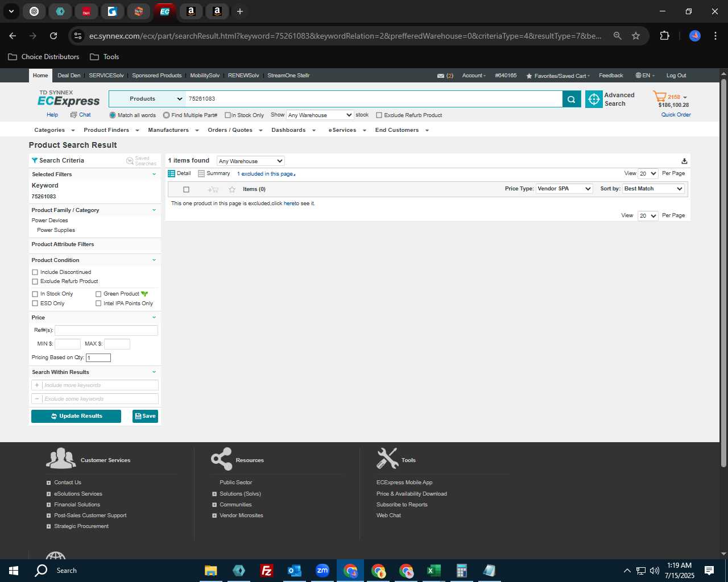Open Zoom in taskbar
728x582 pixels.
click(322, 571)
